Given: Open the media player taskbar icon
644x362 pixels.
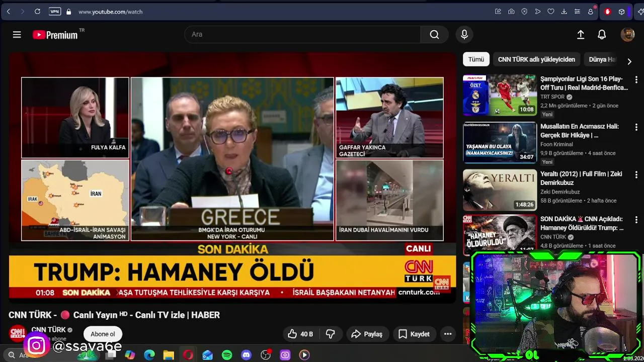Looking at the screenshot, I should pos(304,355).
